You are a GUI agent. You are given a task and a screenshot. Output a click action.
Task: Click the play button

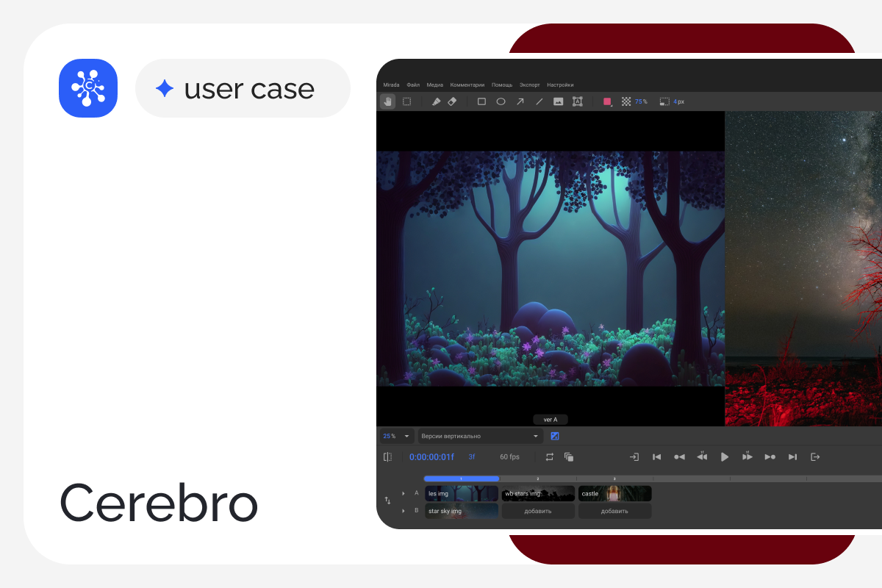[725, 457]
